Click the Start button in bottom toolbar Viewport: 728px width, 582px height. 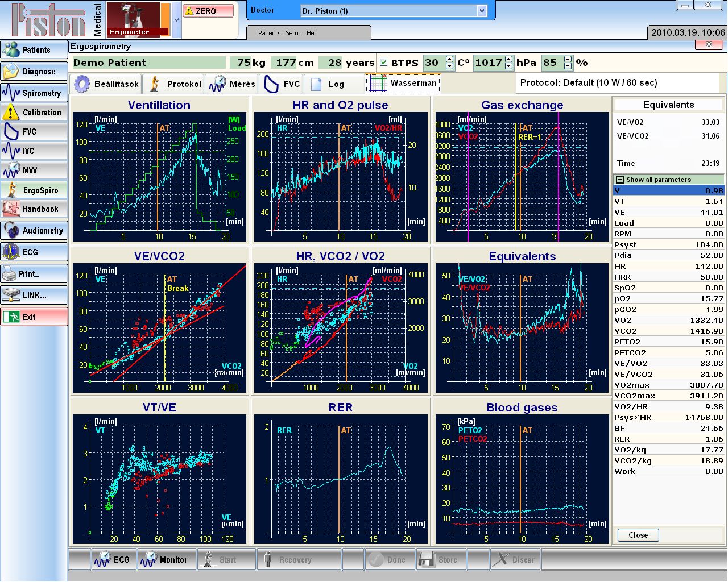click(226, 559)
